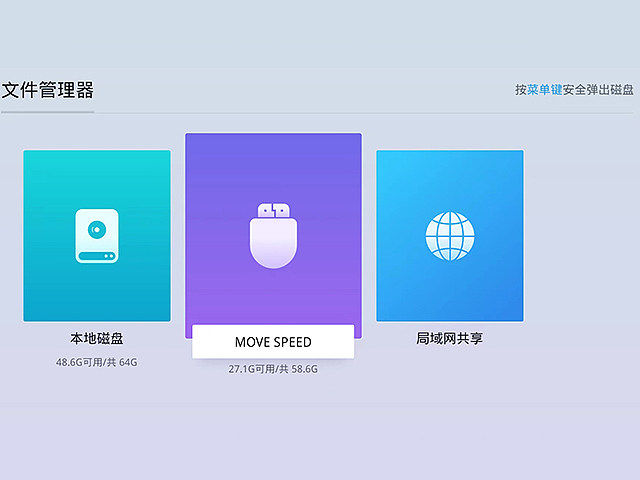The image size is (640, 480).
Task: Click the USB connector plug atop the drive icon
Action: pyautogui.click(x=273, y=210)
